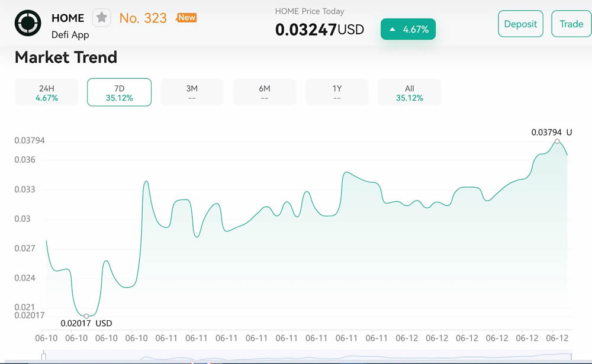Click the up-arrow 4.67% change badge
This screenshot has width=592, height=364.
[x=408, y=29]
